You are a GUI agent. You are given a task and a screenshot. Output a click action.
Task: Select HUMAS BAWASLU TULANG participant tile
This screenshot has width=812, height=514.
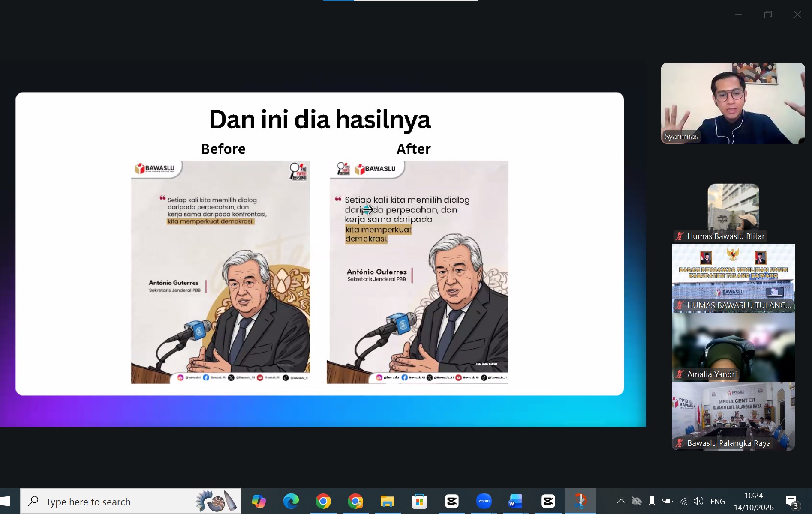(733, 278)
